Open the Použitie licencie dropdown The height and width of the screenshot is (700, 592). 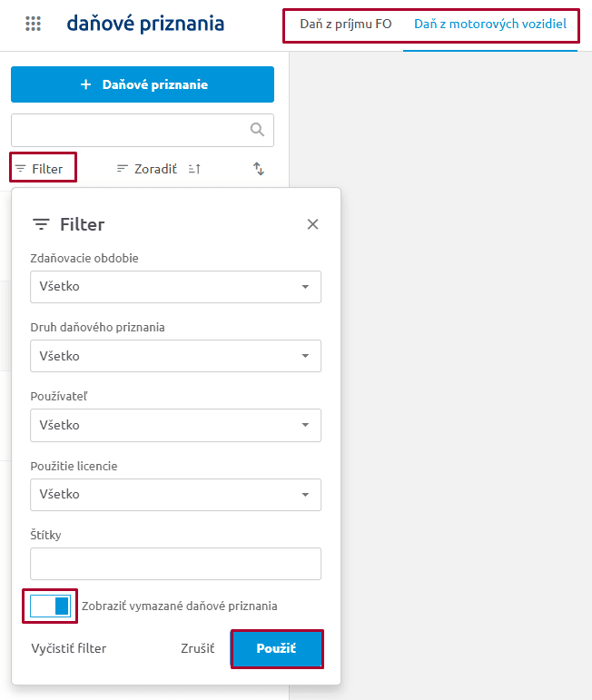pos(175,494)
